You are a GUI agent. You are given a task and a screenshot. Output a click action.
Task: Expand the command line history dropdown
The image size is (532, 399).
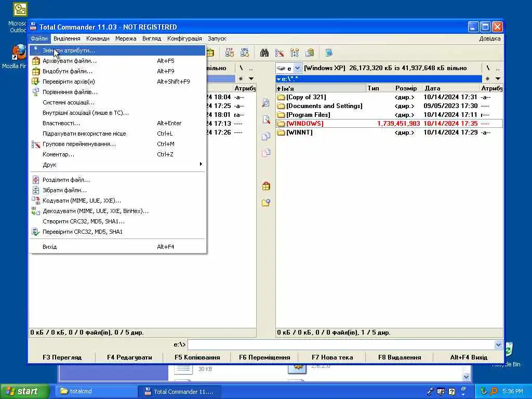498,345
